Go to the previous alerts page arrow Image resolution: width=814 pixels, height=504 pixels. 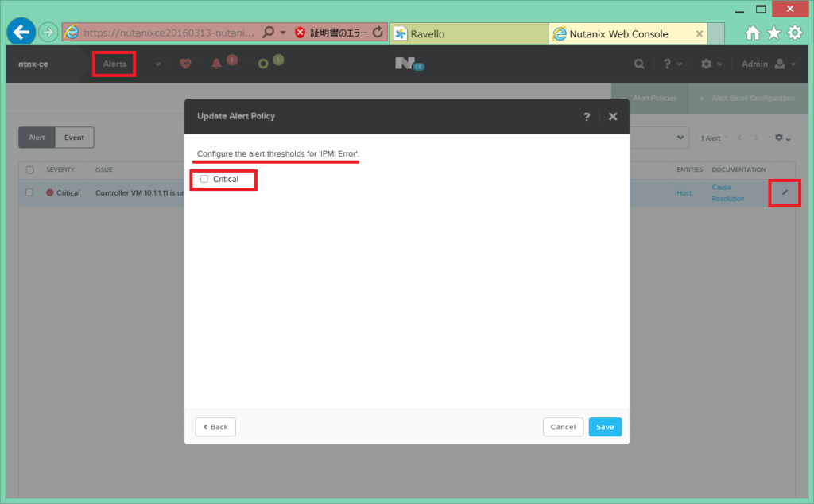pos(739,138)
